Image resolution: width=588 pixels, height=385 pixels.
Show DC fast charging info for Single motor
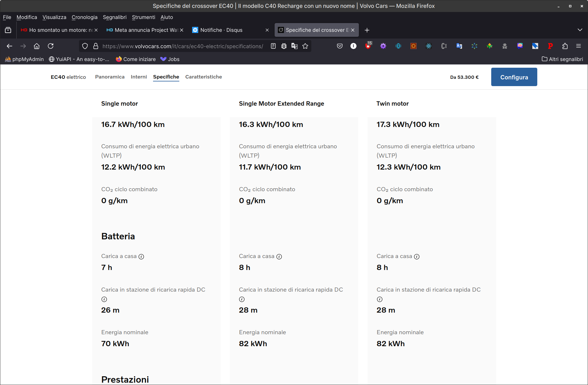click(x=104, y=299)
